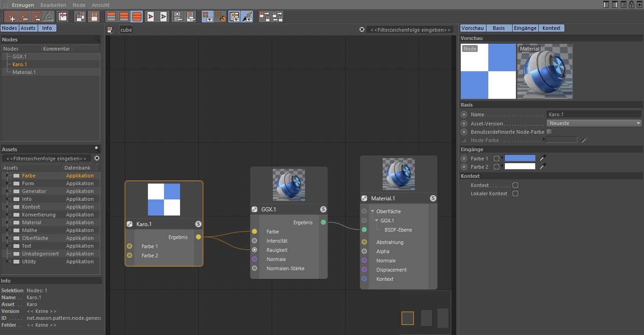Image resolution: width=644 pixels, height=335 pixels.
Task: Click the Solo 'S' icon on Karo.1 node
Action: click(x=198, y=224)
